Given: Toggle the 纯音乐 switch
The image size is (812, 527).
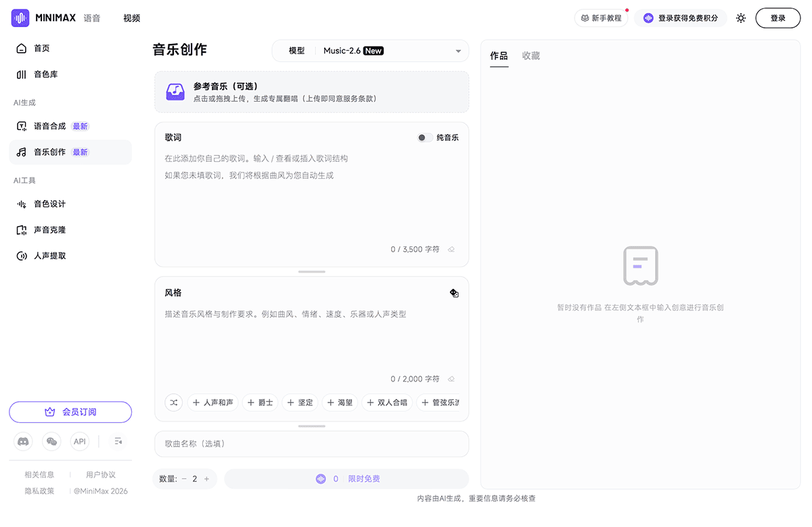Looking at the screenshot, I should [424, 137].
